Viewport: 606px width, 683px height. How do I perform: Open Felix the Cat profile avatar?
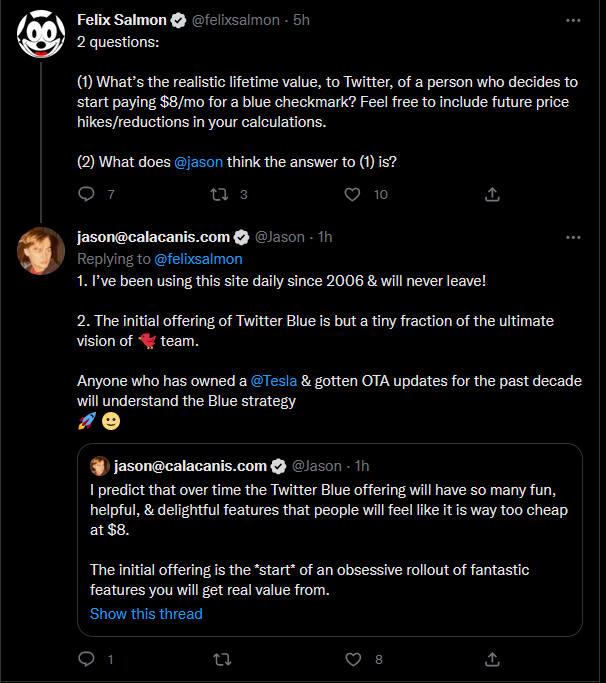pyautogui.click(x=41, y=36)
